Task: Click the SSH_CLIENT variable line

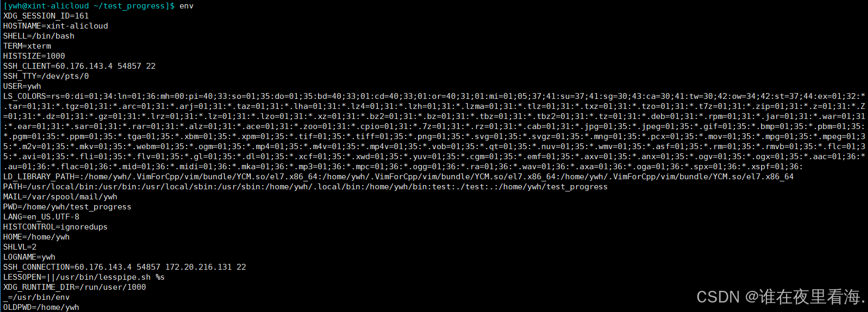Action: (79, 66)
